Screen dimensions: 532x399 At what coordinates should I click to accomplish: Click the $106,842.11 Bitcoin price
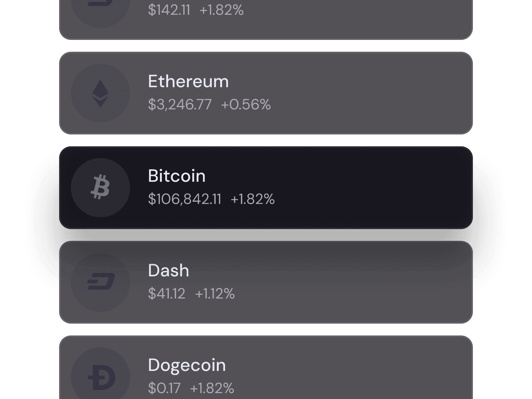point(184,199)
